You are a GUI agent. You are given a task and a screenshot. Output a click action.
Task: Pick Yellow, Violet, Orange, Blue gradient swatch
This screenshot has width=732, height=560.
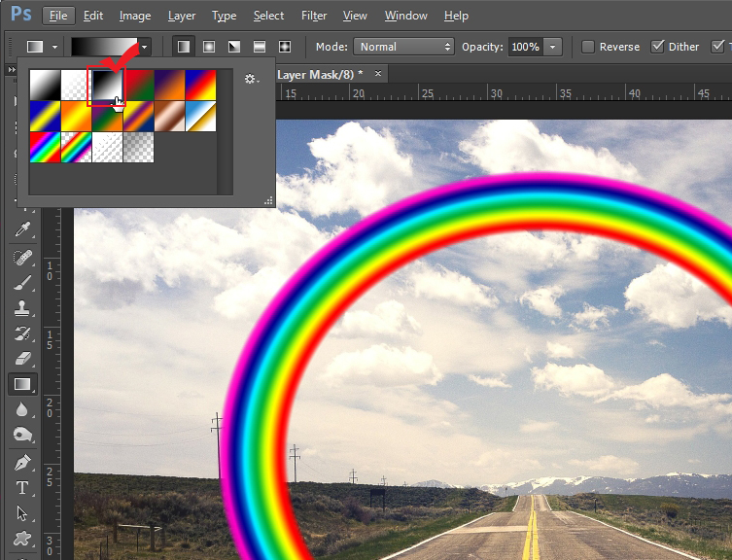tap(139, 117)
